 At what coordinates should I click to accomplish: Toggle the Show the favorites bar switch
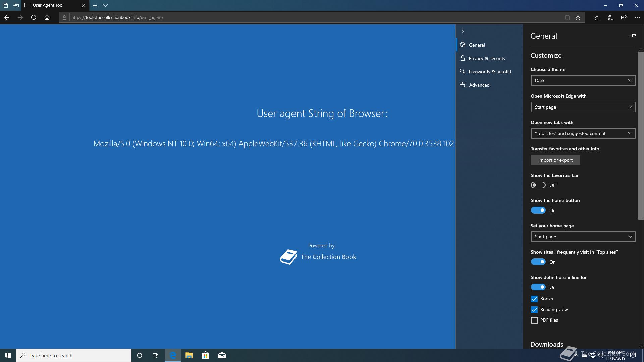tap(538, 185)
